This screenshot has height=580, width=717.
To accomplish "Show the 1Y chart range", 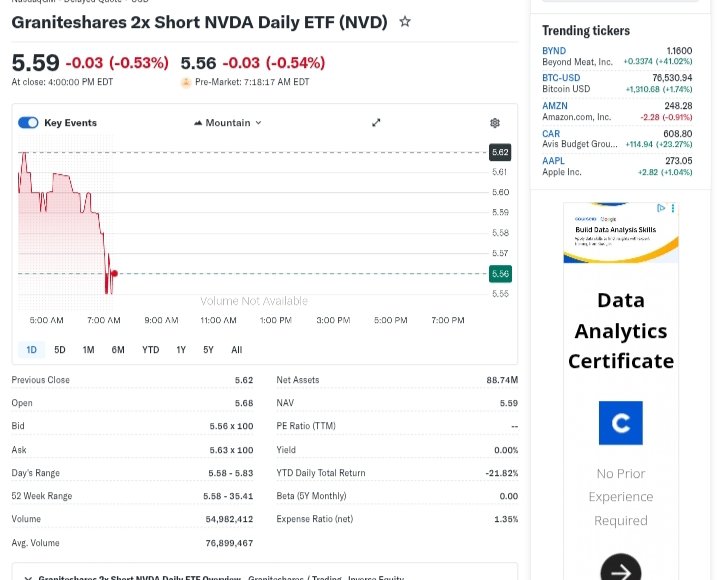I will pos(181,350).
